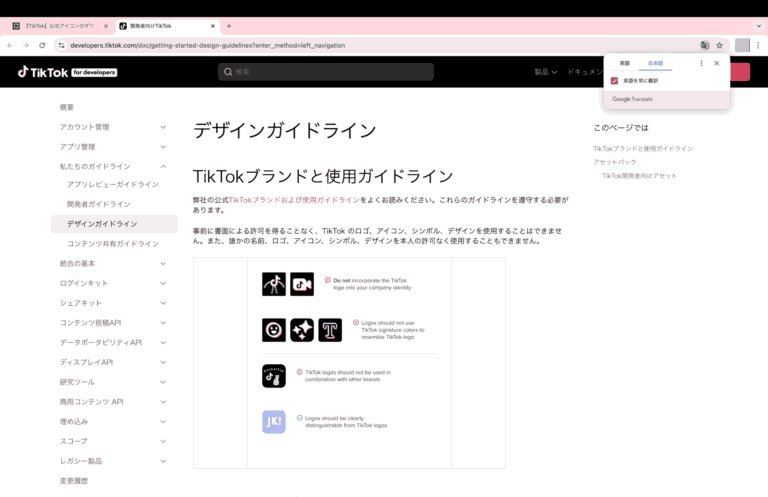Open the Chrome three-dot menu
768x497 pixels.
click(x=758, y=45)
